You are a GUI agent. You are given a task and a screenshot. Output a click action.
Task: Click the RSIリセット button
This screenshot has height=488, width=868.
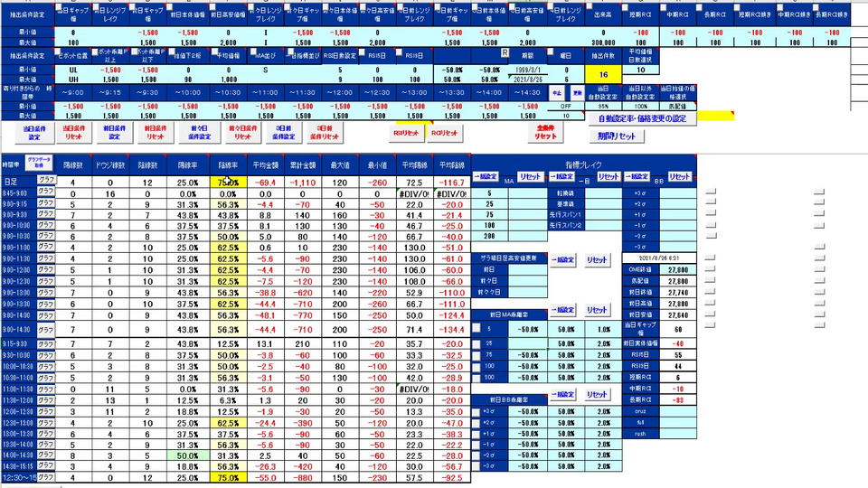406,134
